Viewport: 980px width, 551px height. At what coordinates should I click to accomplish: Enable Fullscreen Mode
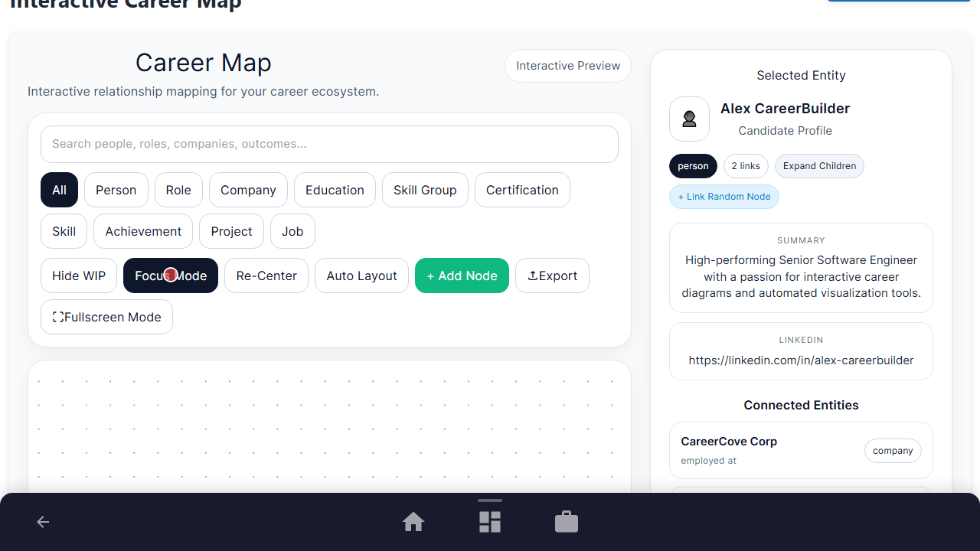(x=106, y=317)
